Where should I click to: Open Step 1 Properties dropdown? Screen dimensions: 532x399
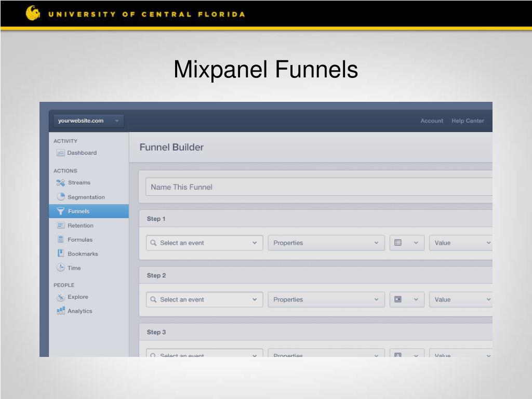click(326, 243)
